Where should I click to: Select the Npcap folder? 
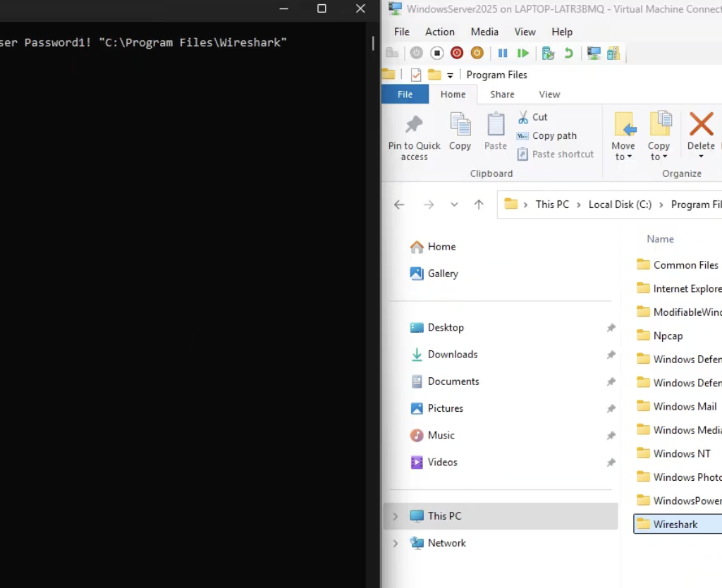(x=659, y=336)
